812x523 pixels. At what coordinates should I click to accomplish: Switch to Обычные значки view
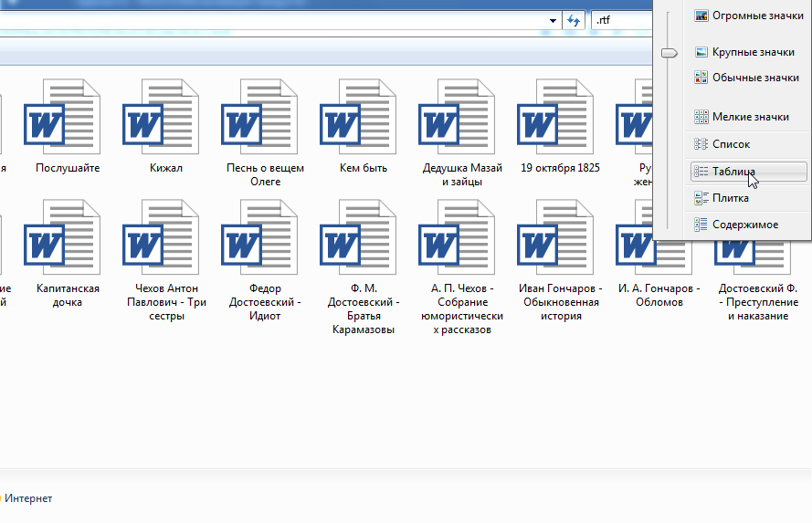pos(749,78)
